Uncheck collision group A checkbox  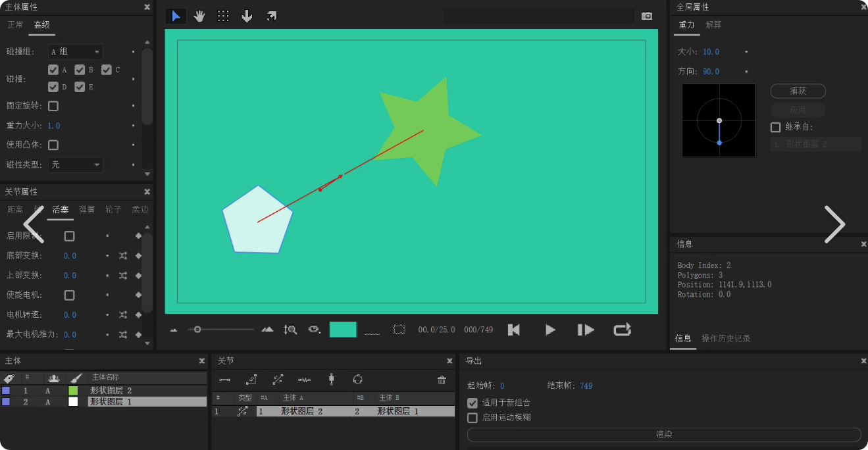pyautogui.click(x=53, y=70)
